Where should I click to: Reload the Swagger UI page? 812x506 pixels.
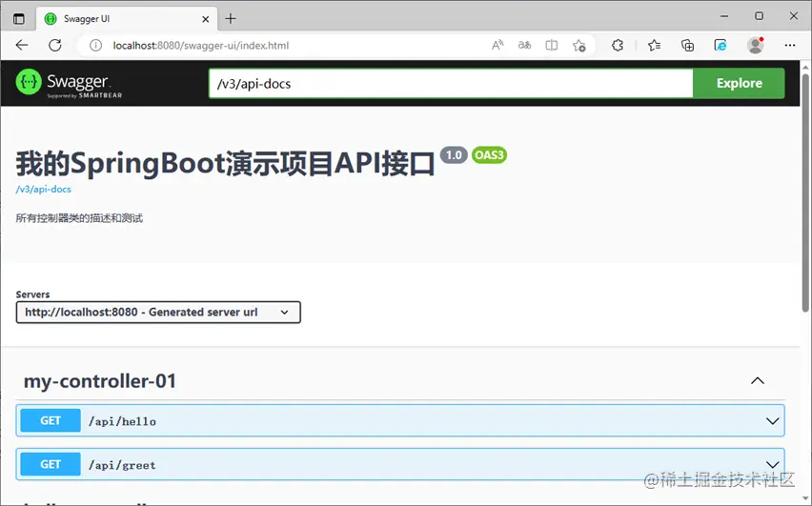[x=55, y=45]
